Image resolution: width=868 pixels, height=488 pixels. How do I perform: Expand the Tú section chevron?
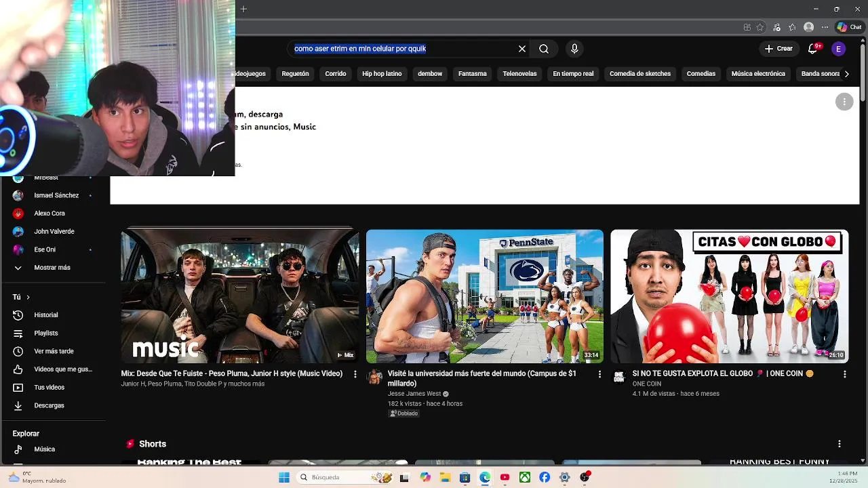click(x=28, y=297)
